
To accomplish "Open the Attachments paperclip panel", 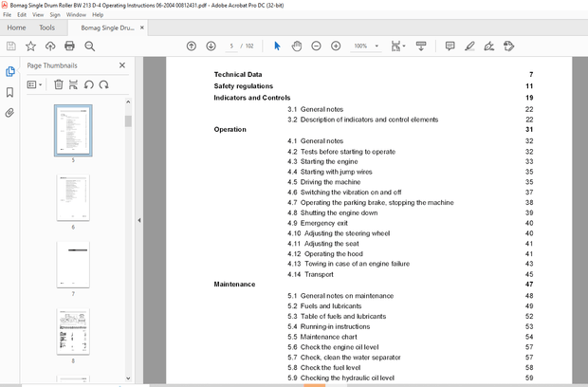I will point(9,113).
